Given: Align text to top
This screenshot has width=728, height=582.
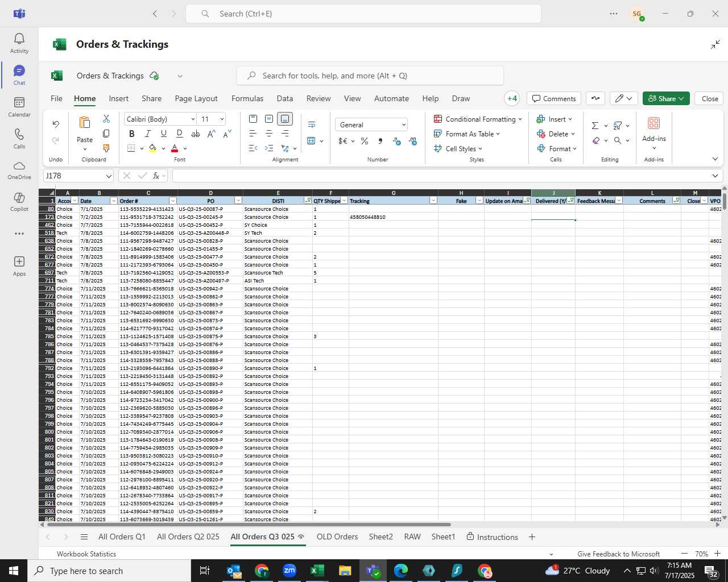Looking at the screenshot, I should 253,119.
